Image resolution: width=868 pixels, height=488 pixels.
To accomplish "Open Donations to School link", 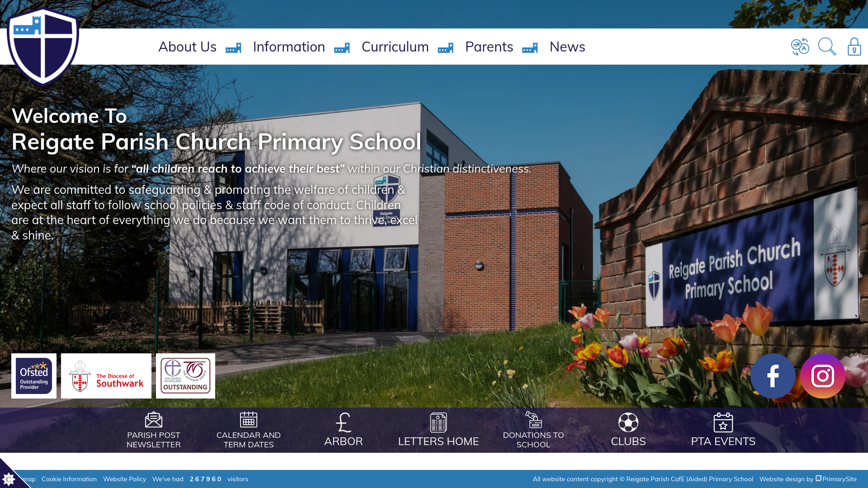I will click(x=533, y=440).
